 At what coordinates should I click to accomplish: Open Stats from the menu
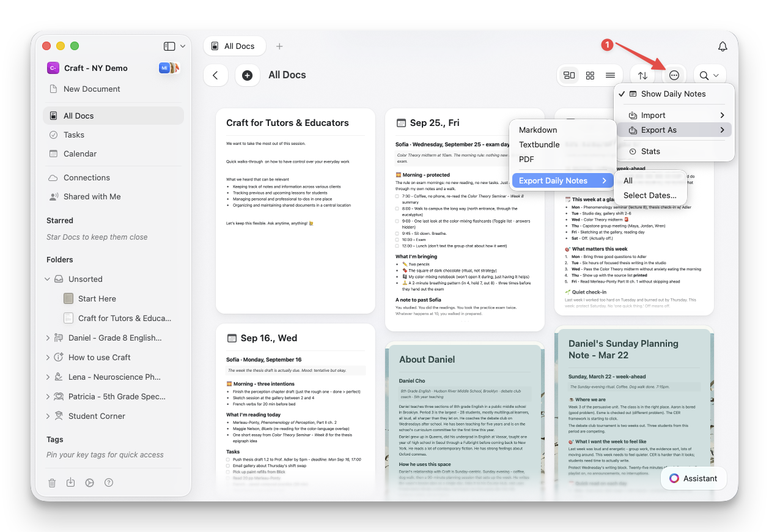tap(674, 151)
